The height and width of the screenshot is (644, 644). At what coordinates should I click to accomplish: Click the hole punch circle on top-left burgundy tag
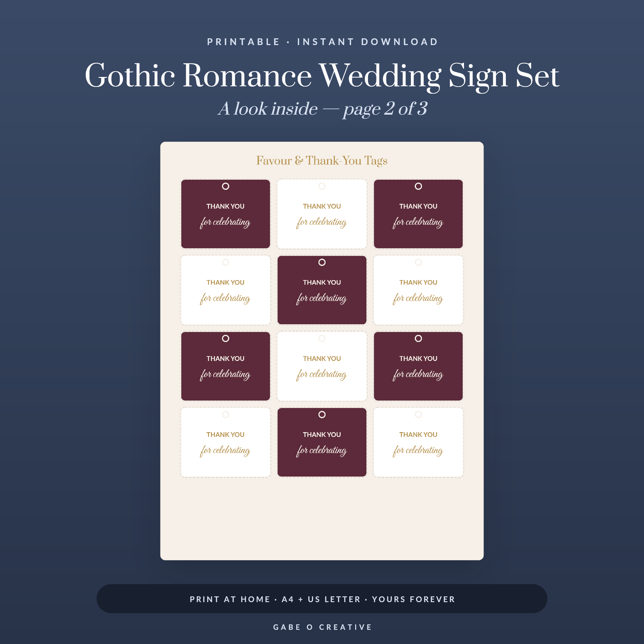click(x=226, y=186)
